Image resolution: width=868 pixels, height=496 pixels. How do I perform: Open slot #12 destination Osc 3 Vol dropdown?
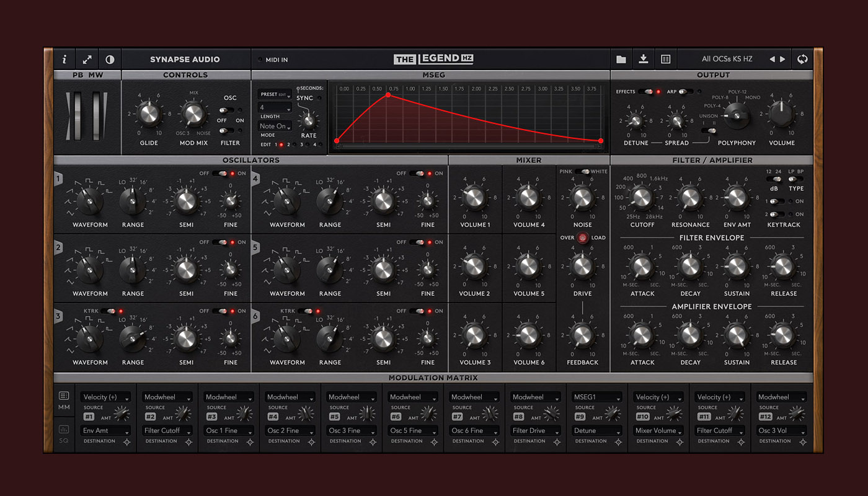coord(782,431)
